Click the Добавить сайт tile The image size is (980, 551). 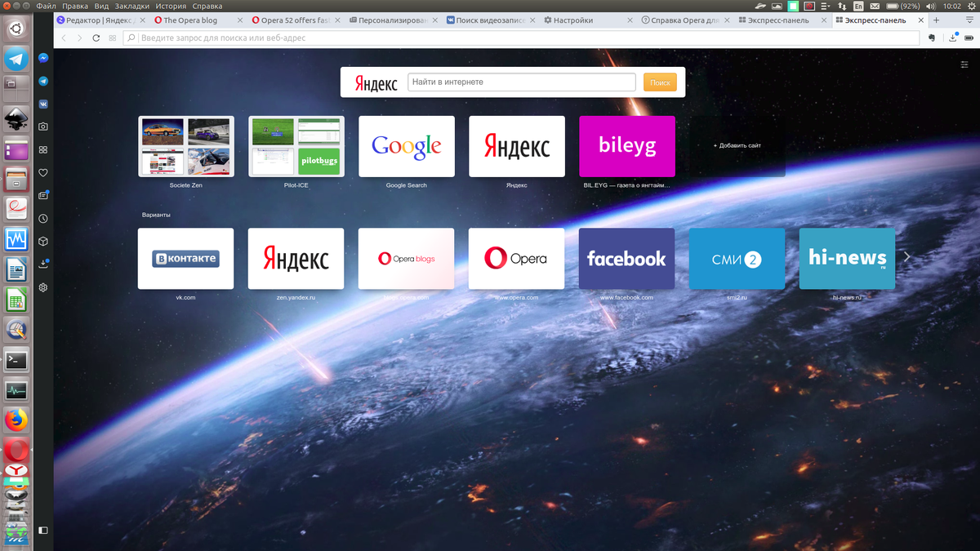click(x=737, y=147)
